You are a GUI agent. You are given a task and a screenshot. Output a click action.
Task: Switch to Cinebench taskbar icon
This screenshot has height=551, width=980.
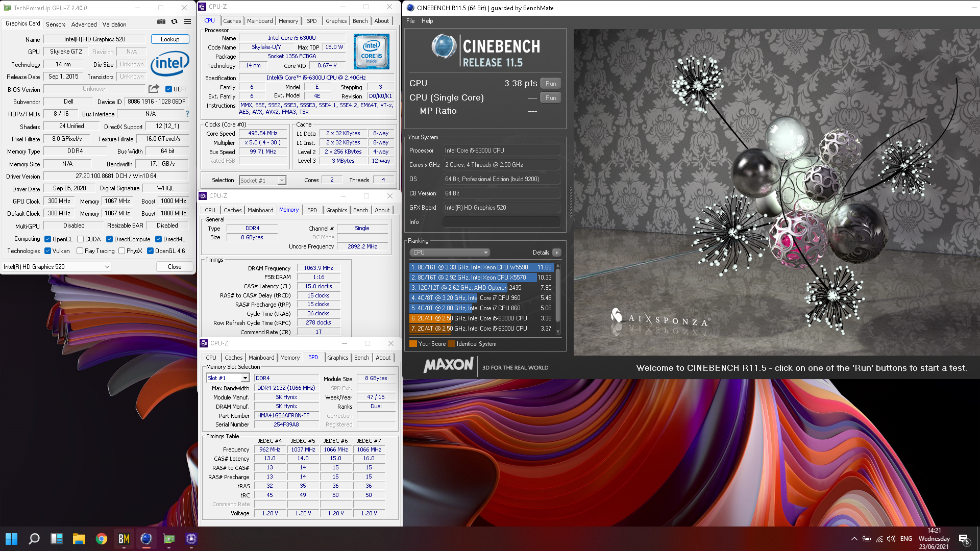(x=146, y=539)
